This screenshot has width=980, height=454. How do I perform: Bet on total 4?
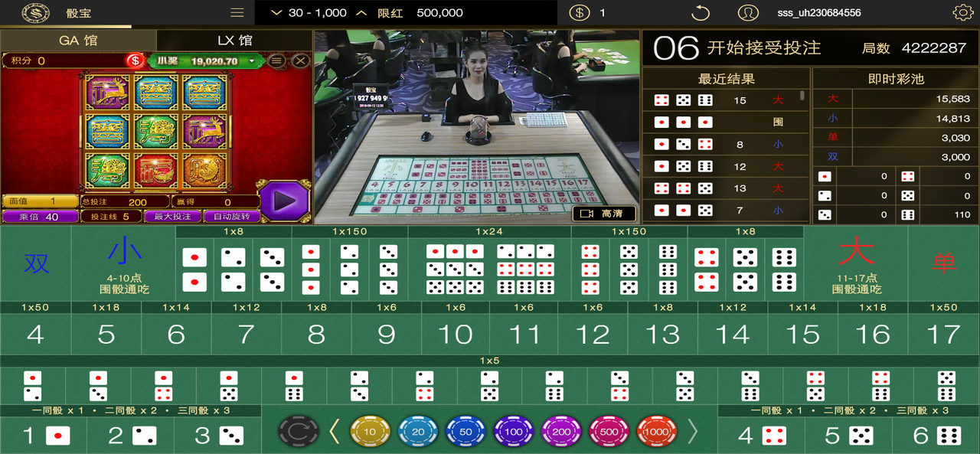pos(35,335)
